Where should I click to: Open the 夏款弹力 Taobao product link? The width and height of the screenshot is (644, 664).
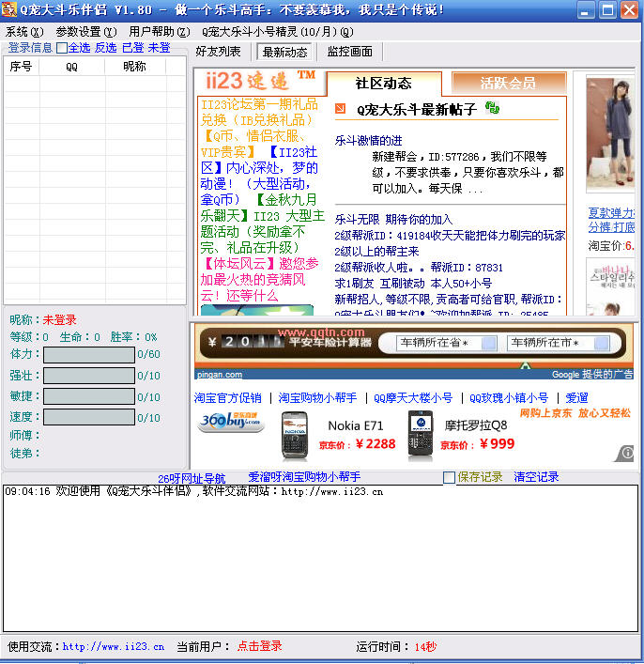point(611,220)
